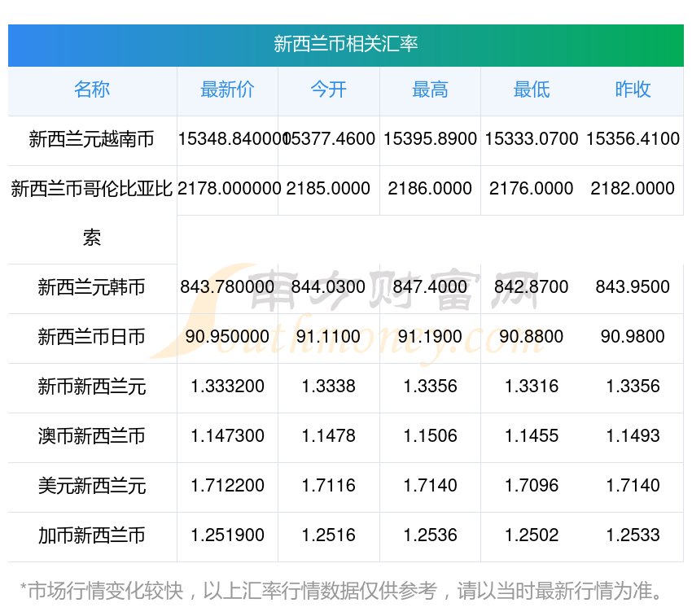This screenshot has height=616, width=692.
Task: Select the 最低 column header
Action: [x=531, y=90]
